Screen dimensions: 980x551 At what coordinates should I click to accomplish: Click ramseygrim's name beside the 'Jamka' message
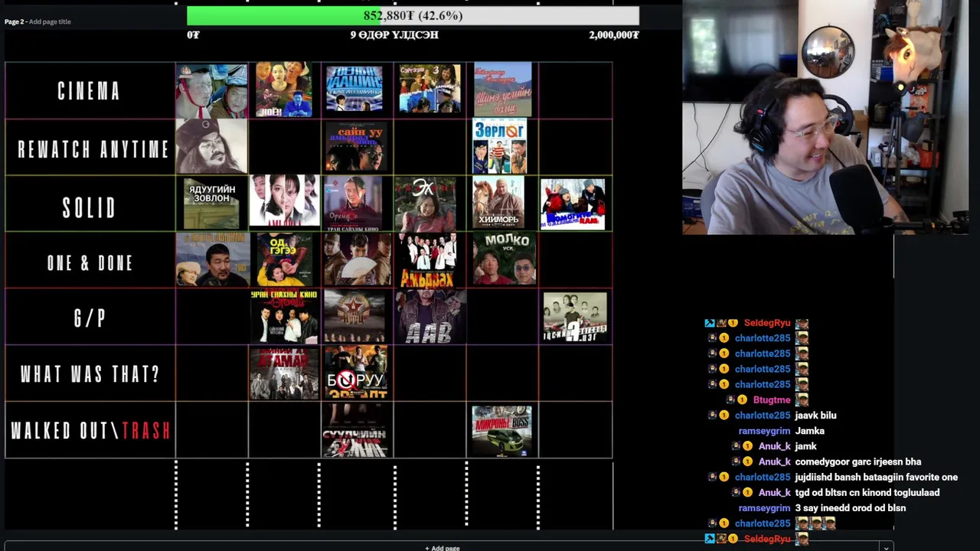[764, 431]
